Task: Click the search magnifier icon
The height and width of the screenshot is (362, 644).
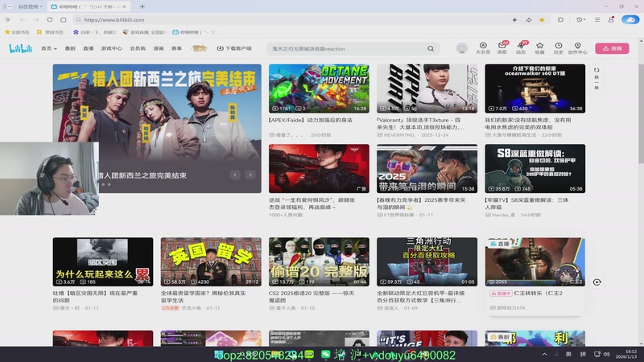Action: pyautogui.click(x=431, y=49)
